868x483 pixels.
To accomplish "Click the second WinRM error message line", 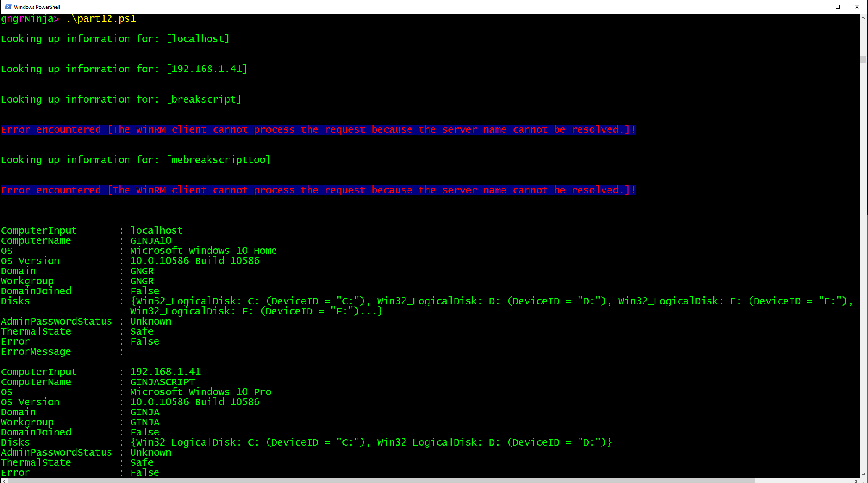I will point(318,190).
